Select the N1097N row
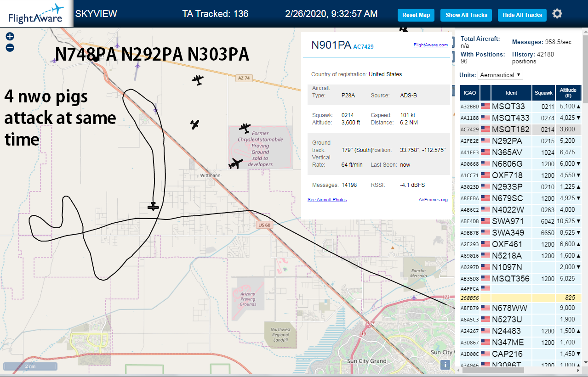The width and height of the screenshot is (588, 377). 521,267
